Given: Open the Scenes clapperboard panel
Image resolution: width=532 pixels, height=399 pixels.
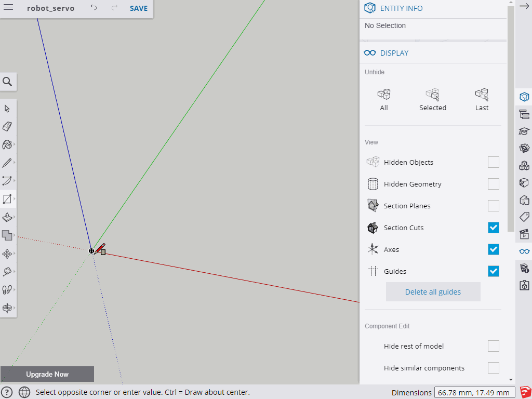Looking at the screenshot, I should (x=524, y=234).
